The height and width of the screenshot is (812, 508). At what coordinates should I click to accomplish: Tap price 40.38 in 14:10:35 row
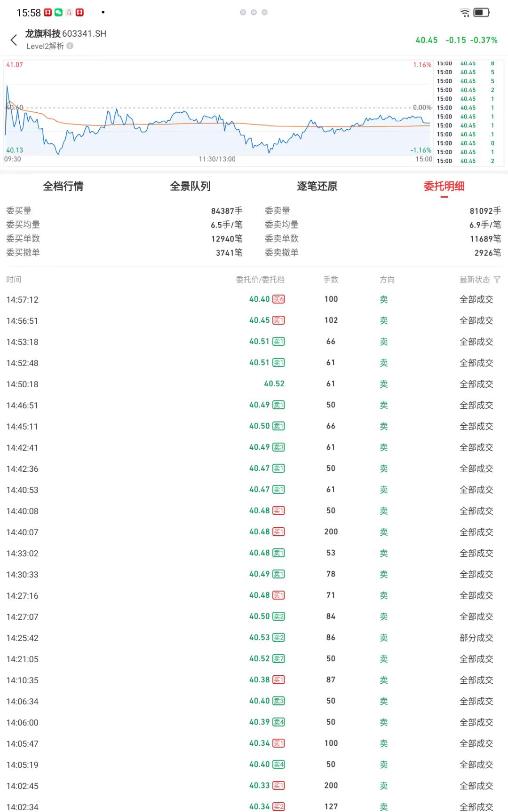pyautogui.click(x=260, y=679)
